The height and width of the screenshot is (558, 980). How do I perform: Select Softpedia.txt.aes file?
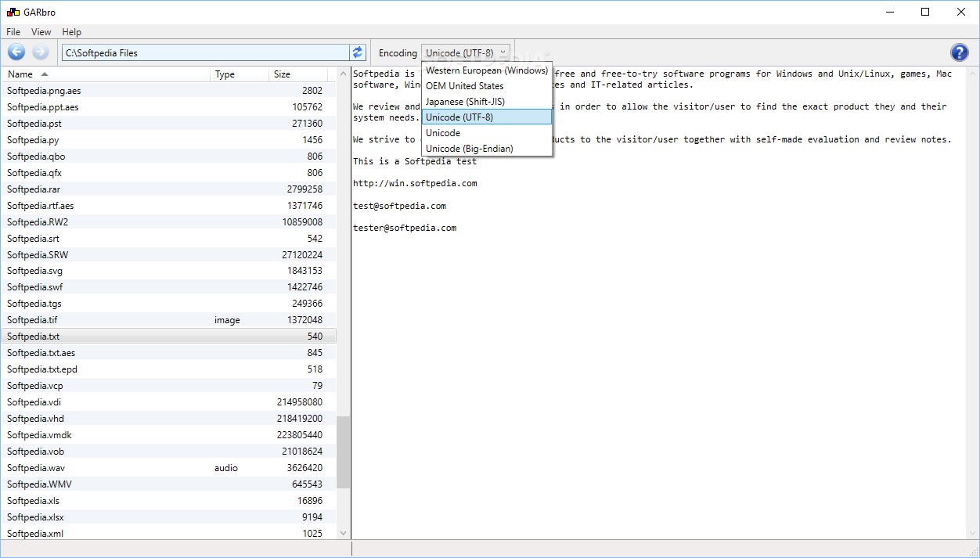[168, 353]
